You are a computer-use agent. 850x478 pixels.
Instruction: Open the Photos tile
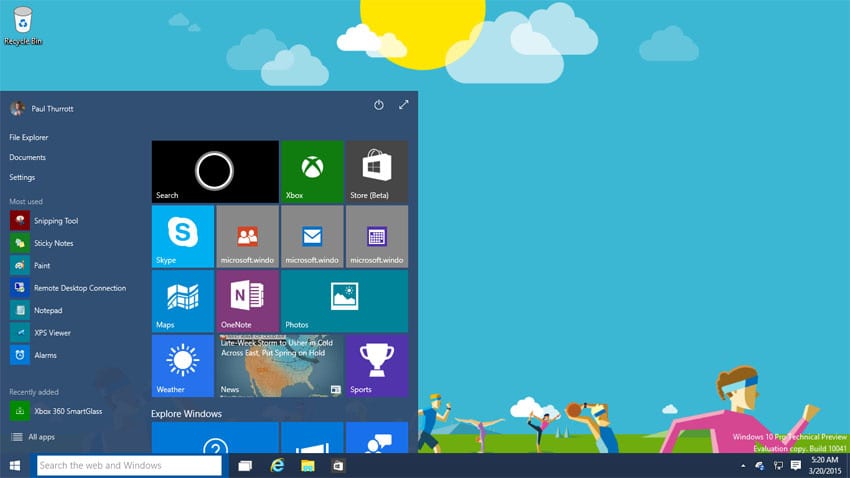coord(344,300)
